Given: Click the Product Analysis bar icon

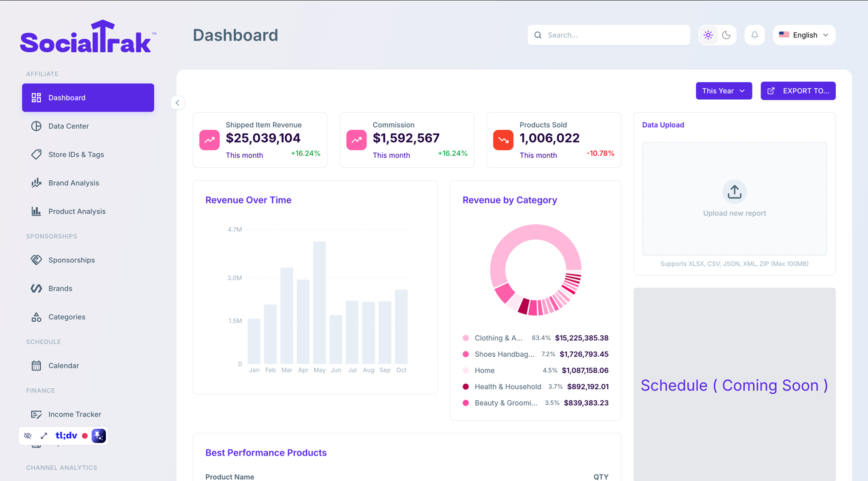Looking at the screenshot, I should tap(36, 211).
